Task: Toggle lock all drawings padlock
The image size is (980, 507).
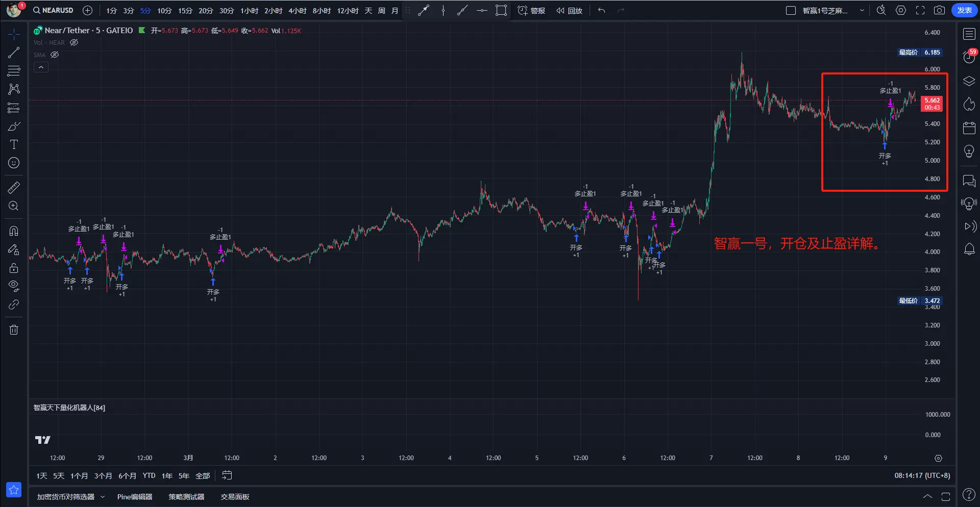Action: pyautogui.click(x=14, y=268)
